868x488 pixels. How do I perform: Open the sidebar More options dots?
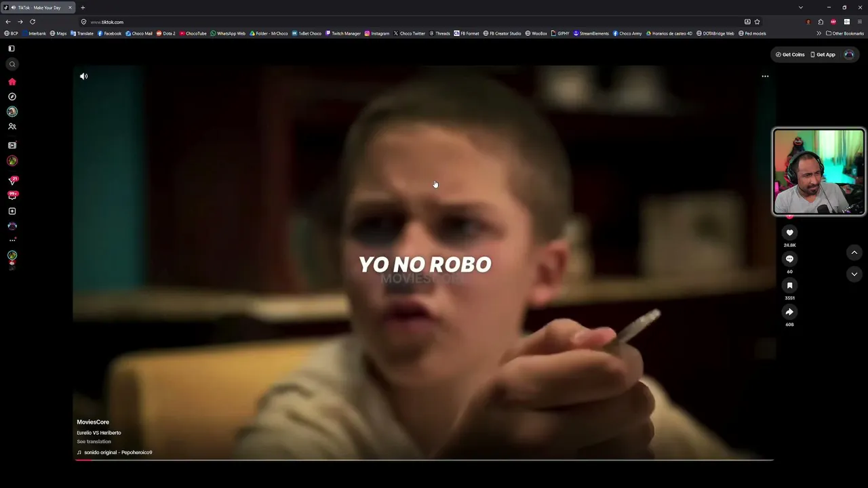12,240
